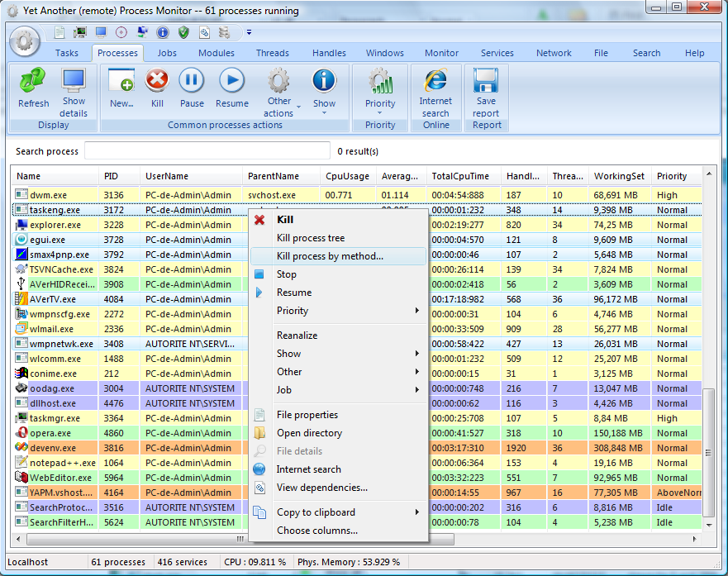Open the Show dropdown in ribbon

(x=324, y=93)
